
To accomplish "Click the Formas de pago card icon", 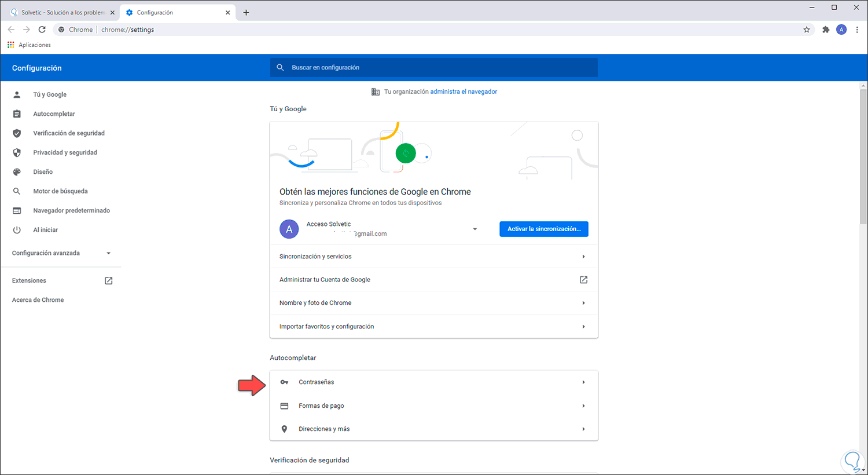I will click(284, 406).
